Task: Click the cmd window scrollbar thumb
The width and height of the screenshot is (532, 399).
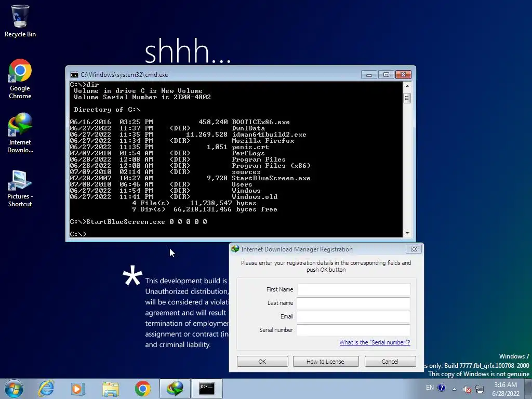Action: point(407,98)
